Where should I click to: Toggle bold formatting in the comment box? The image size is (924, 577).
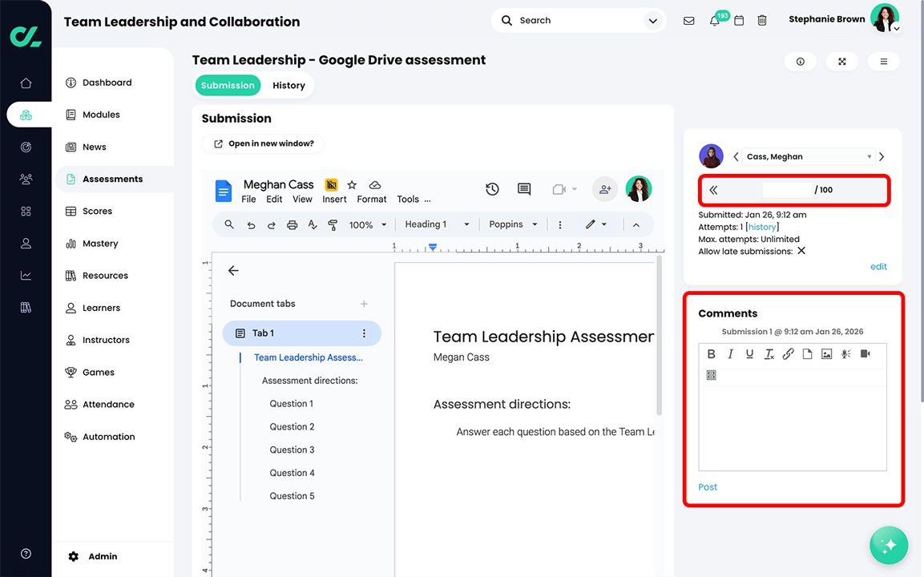coord(711,353)
